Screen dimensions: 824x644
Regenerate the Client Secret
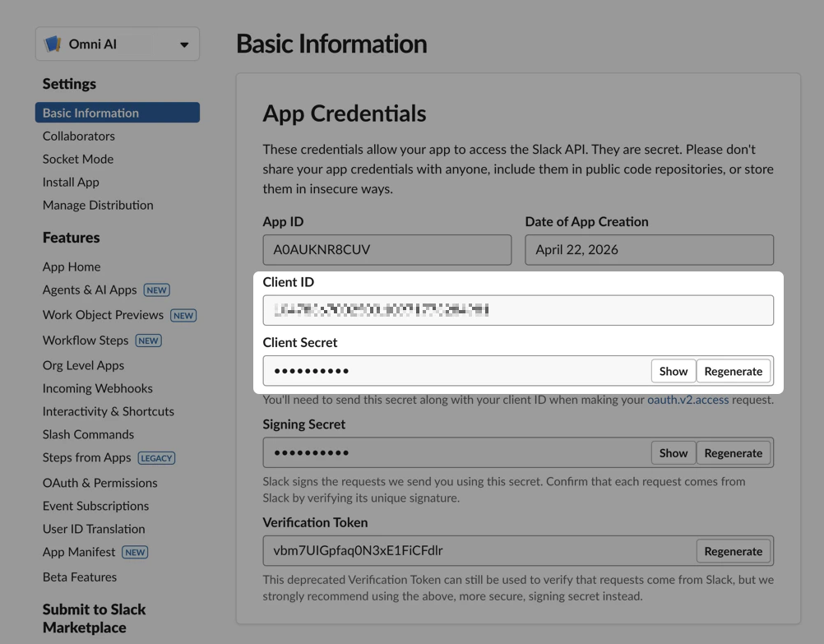tap(733, 371)
